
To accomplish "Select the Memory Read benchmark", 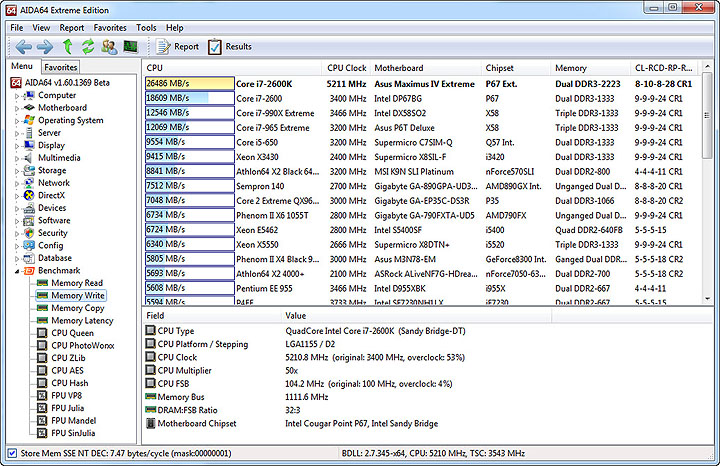I will 77,283.
